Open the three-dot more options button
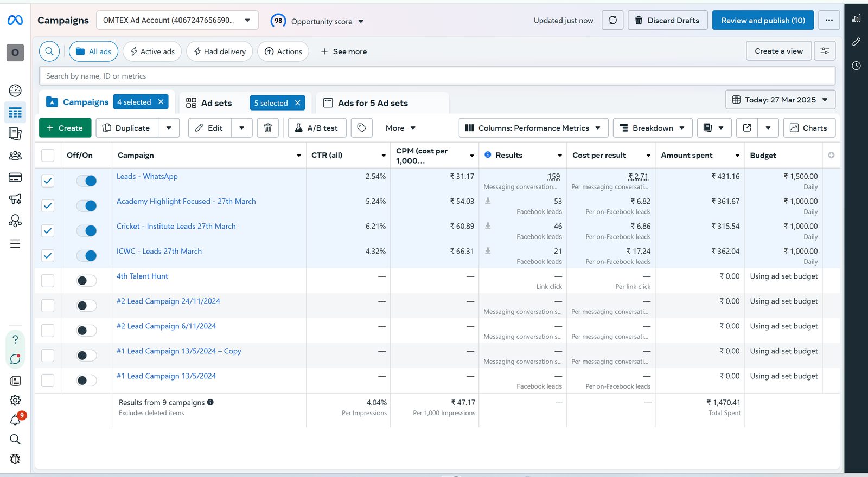This screenshot has height=477, width=868. point(829,21)
